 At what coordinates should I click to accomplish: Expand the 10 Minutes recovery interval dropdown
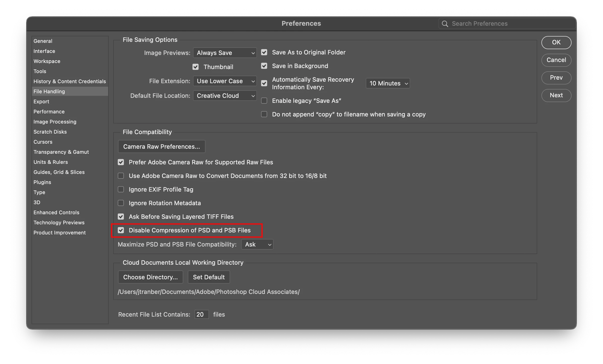(388, 83)
